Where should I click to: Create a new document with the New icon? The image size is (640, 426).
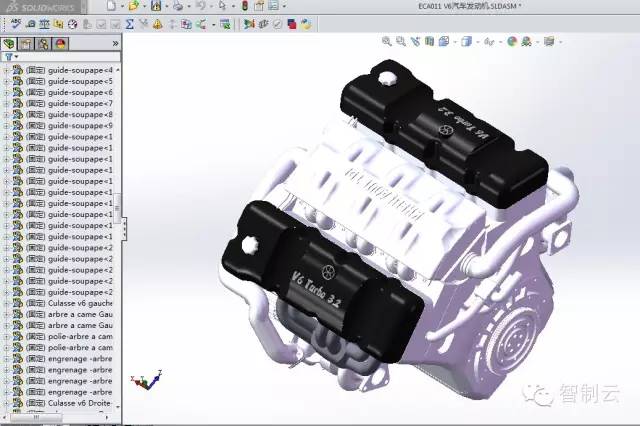(x=111, y=6)
